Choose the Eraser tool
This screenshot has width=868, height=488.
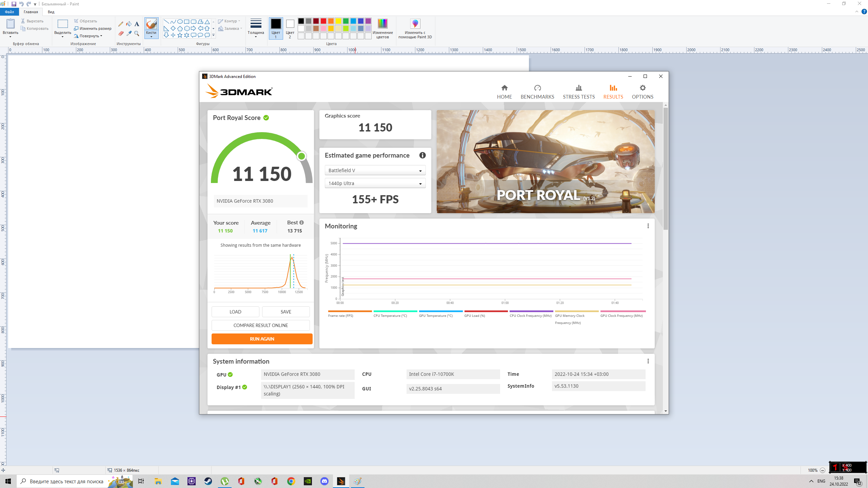[x=121, y=33]
